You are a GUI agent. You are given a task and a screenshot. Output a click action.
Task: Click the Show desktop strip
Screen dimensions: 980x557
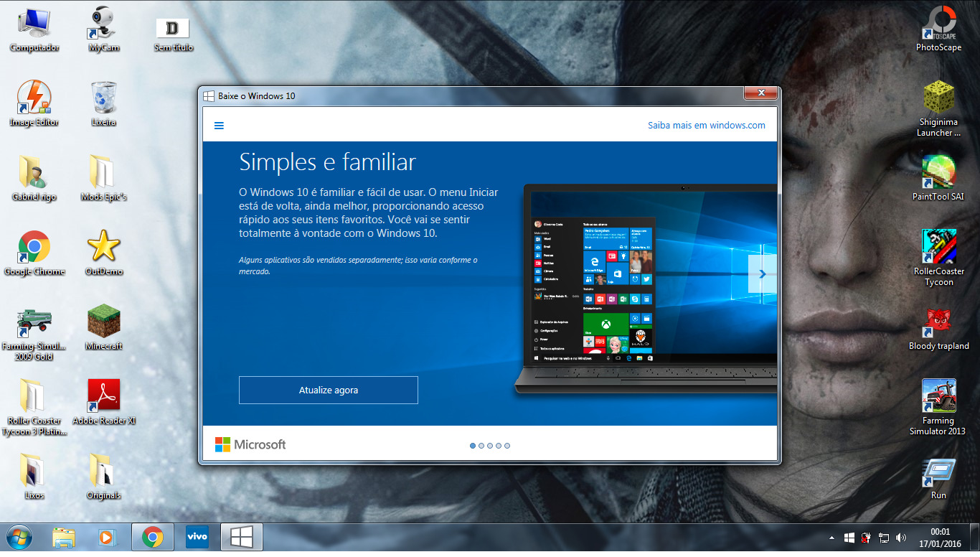(975, 538)
